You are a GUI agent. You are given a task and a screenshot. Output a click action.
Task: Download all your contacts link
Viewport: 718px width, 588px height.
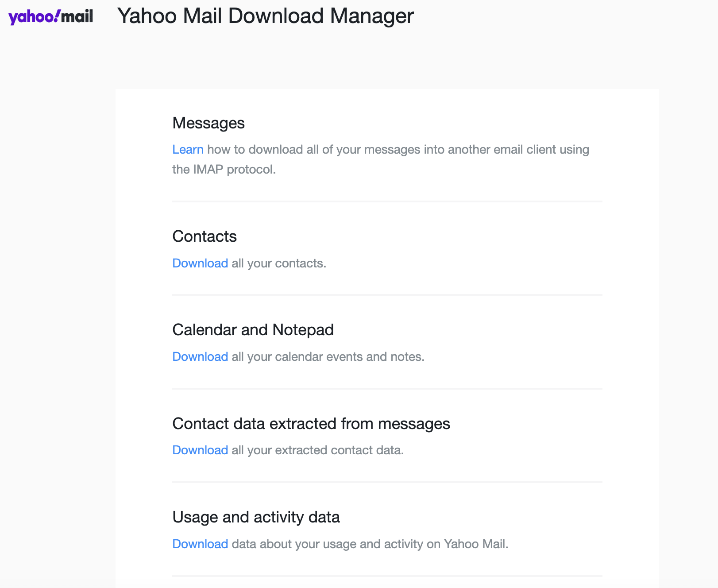[200, 263]
